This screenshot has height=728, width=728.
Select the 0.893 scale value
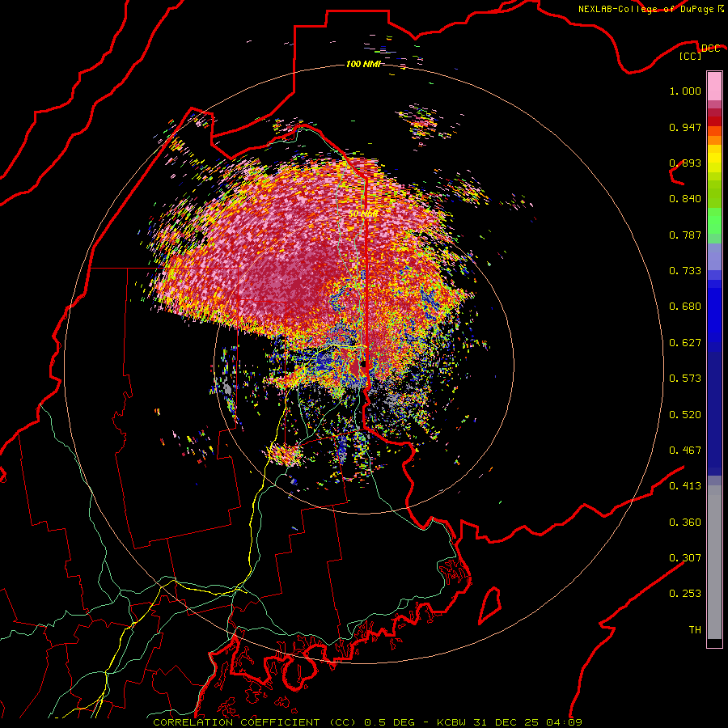click(x=685, y=163)
